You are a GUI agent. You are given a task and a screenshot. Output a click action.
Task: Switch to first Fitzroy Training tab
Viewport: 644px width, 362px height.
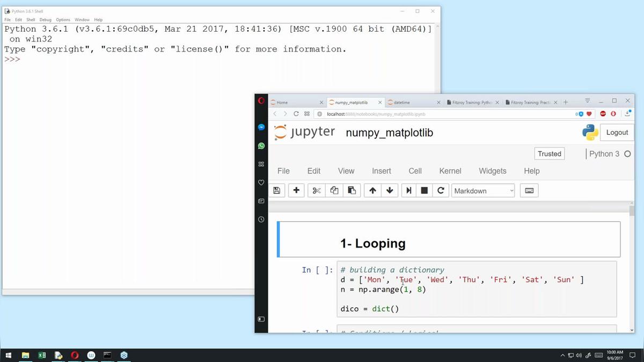pyautogui.click(x=472, y=102)
